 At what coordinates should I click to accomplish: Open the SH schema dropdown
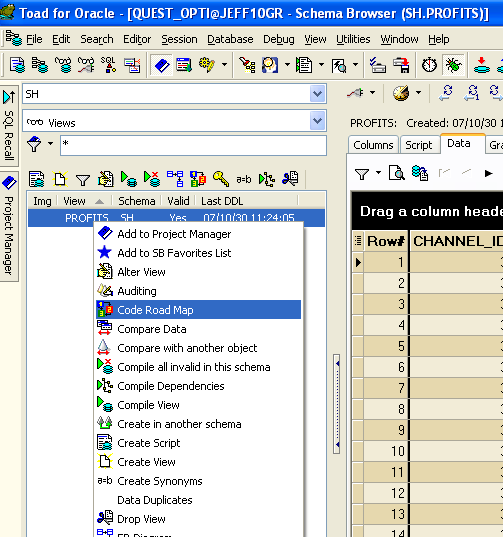(317, 93)
